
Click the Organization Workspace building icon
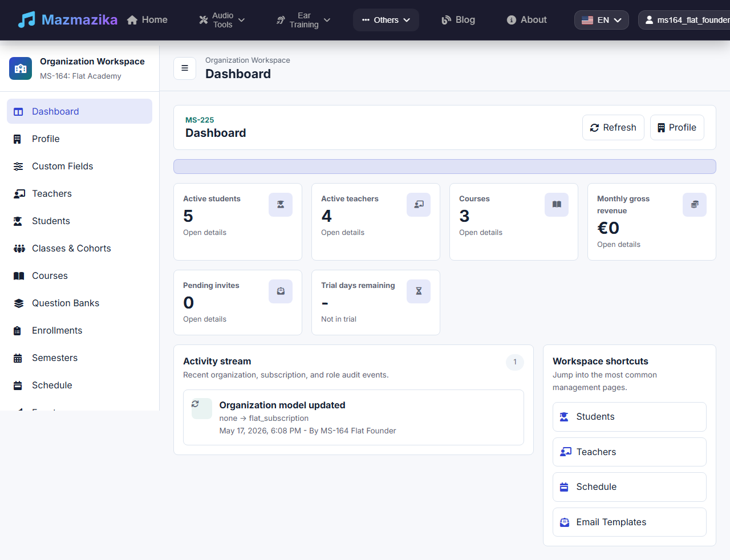[21, 68]
